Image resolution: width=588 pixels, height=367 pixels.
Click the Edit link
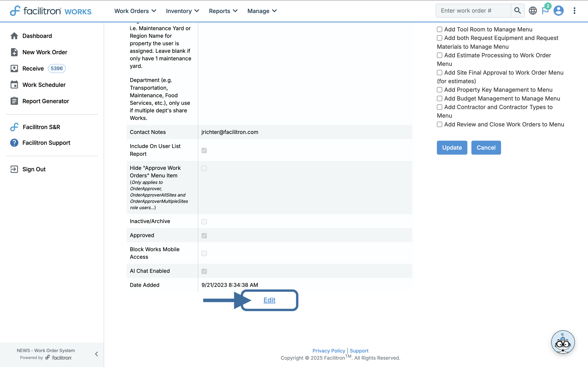click(269, 300)
